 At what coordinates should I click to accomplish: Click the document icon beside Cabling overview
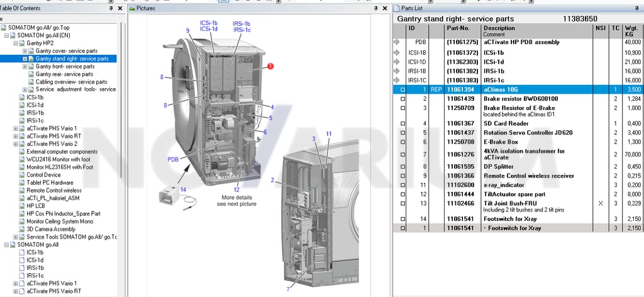[31, 82]
